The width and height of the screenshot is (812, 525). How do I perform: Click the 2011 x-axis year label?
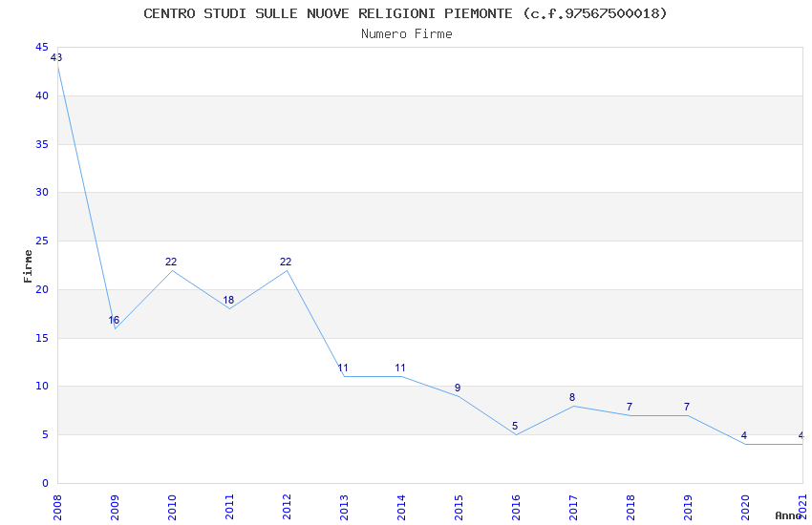point(229,507)
